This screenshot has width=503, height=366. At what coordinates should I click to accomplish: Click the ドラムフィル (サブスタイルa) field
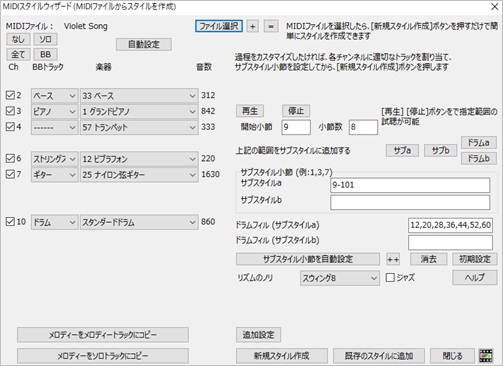tap(450, 225)
